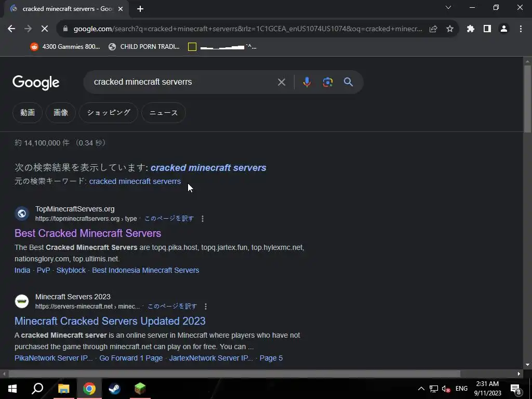Open the Windows Start menu
Screen dimensions: 532x399
pyautogui.click(x=12, y=389)
